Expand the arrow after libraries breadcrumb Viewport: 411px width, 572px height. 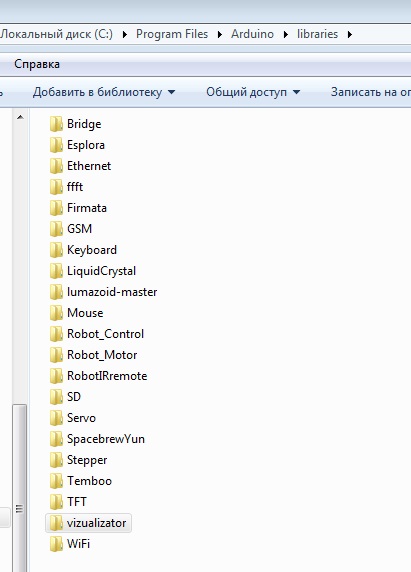point(350,34)
